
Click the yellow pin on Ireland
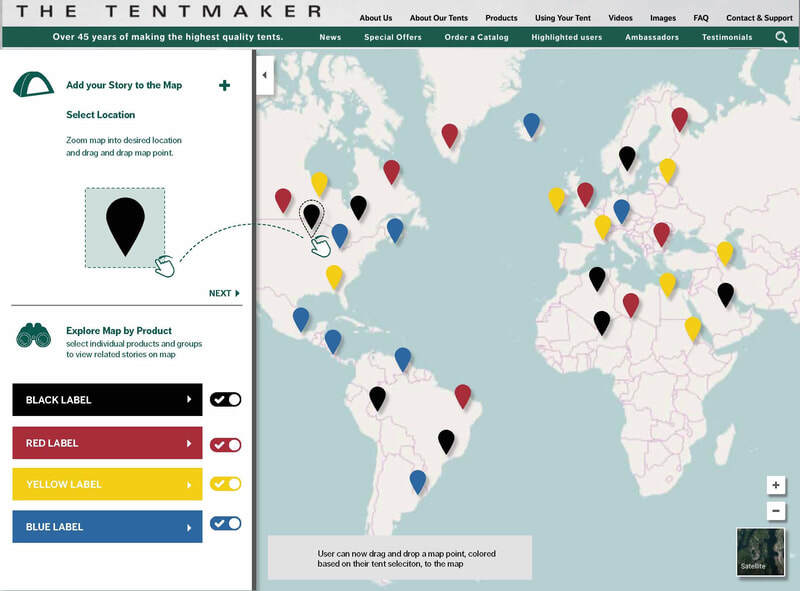click(556, 200)
